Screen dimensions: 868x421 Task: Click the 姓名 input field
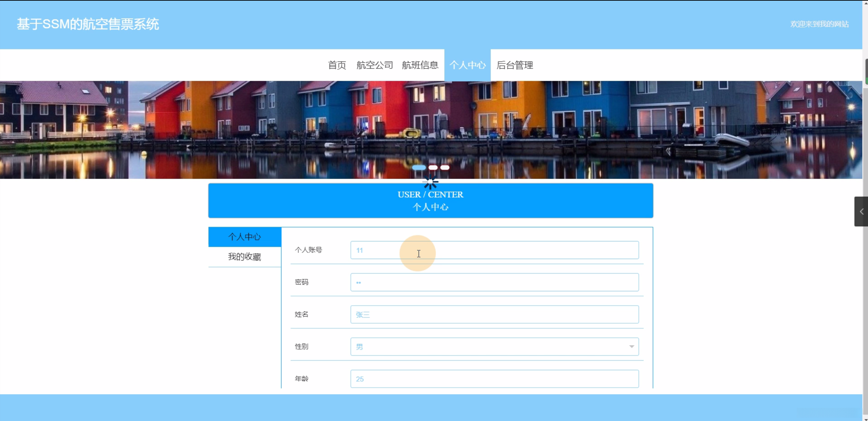click(x=494, y=314)
